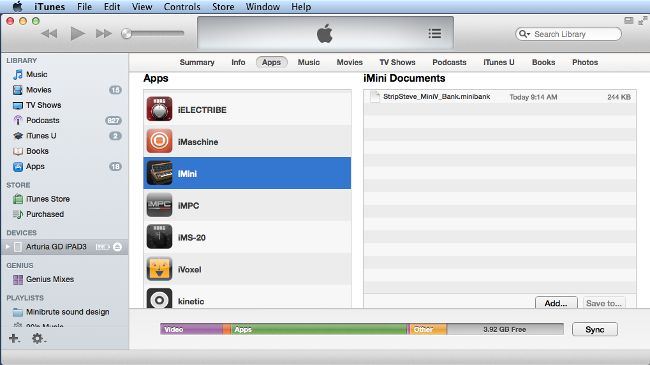Pick the iVoxel app icon
Image resolution: width=650 pixels, height=365 pixels.
[159, 269]
